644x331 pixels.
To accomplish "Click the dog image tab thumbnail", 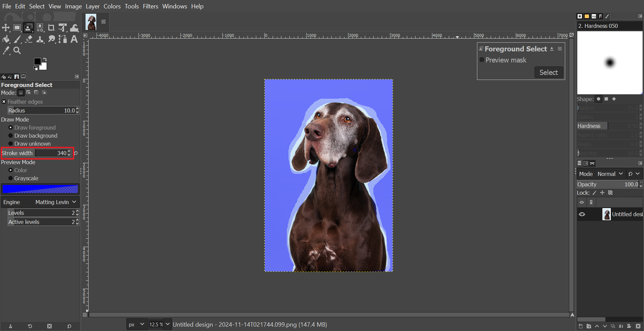I will 91,22.
